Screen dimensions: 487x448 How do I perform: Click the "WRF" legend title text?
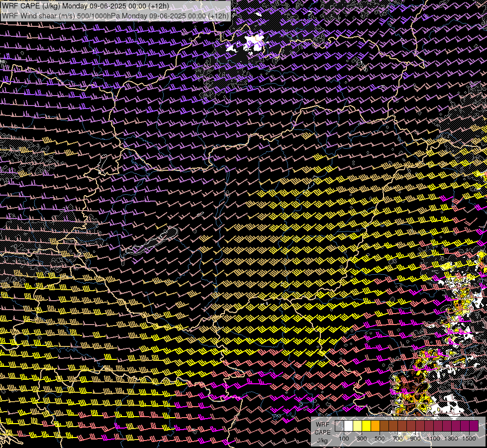(x=322, y=425)
